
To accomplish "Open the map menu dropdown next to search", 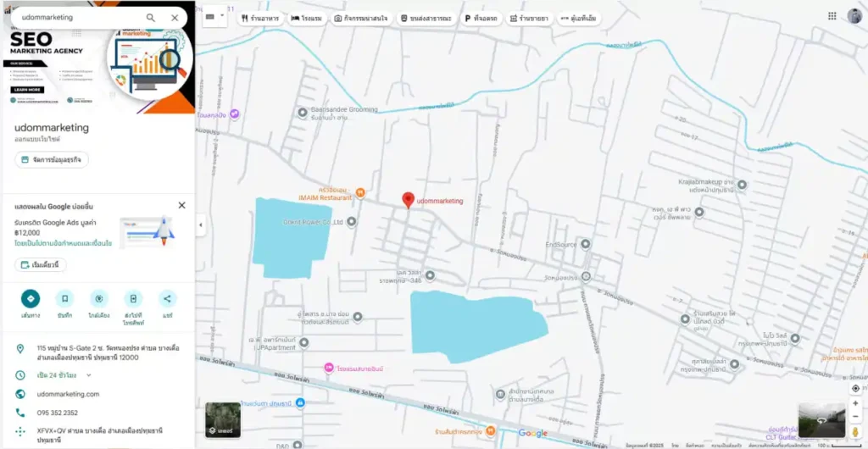I will click(214, 17).
